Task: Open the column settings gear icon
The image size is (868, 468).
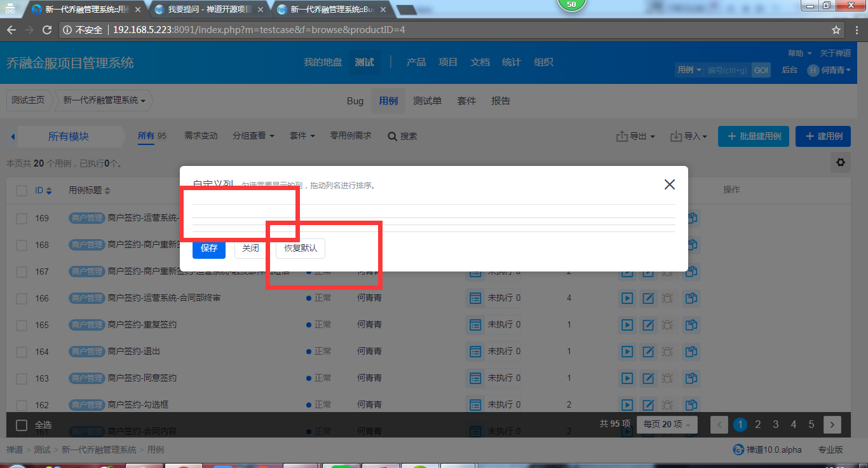Action: tap(841, 163)
